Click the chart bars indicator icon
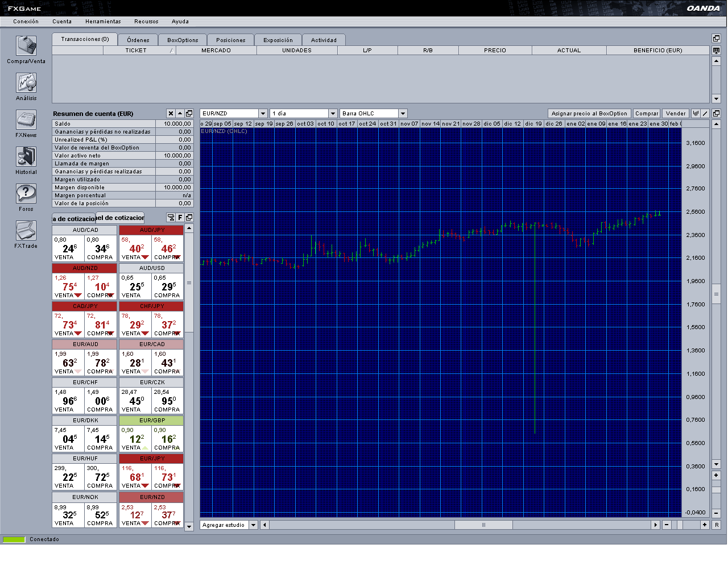The height and width of the screenshot is (582, 728). click(696, 114)
